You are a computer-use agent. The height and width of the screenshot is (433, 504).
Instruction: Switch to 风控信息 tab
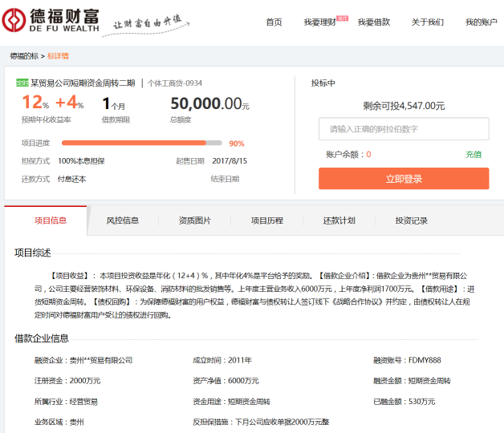point(123,221)
